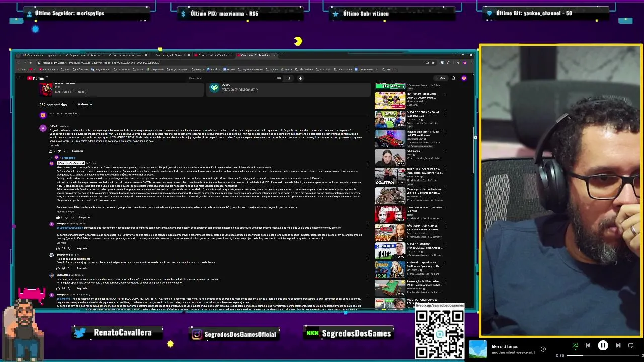Viewport: 644px width, 362px height.
Task: Start voice search with microphone icon
Action: click(x=300, y=78)
